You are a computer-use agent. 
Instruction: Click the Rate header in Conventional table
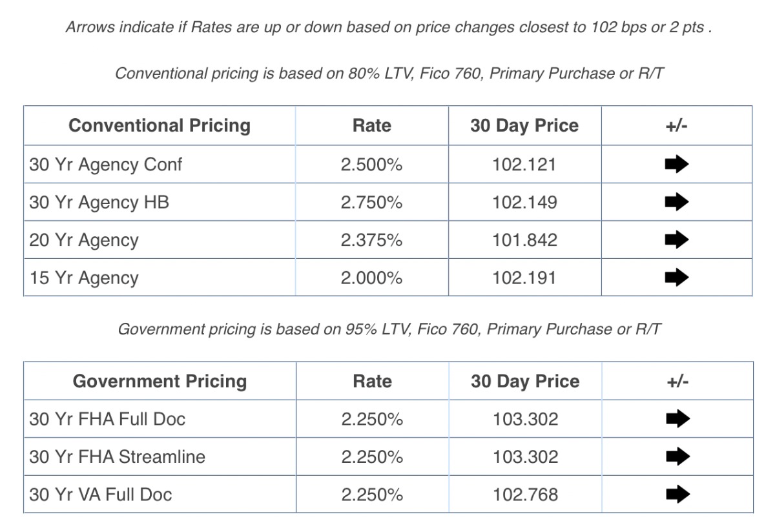tap(371, 125)
